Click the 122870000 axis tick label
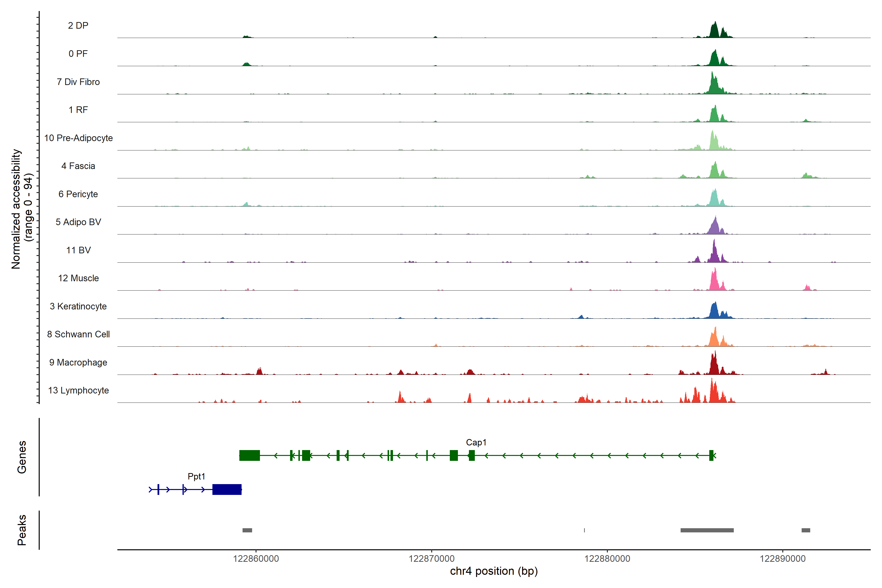The height and width of the screenshot is (588, 882). [431, 559]
